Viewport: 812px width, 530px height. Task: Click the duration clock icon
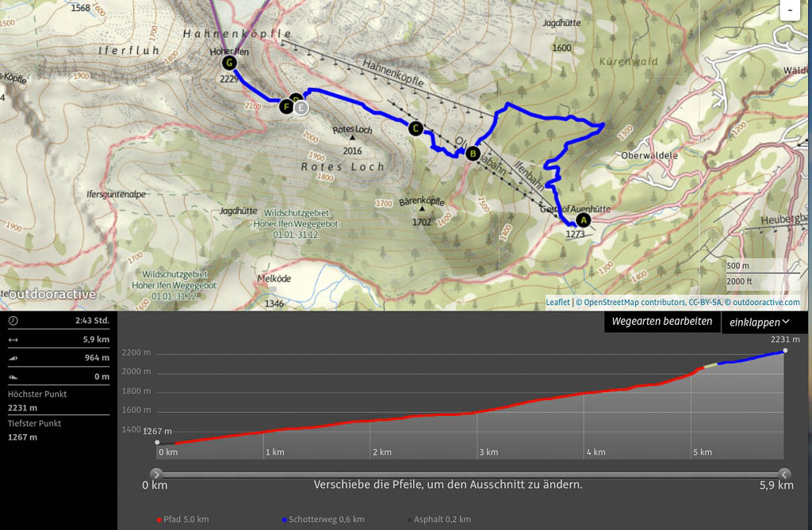[x=13, y=320]
